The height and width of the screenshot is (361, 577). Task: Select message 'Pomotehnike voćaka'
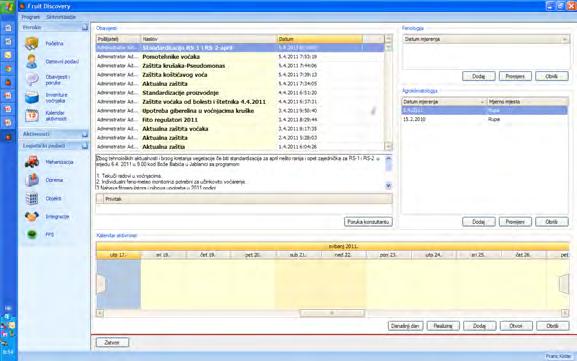[x=240, y=57]
